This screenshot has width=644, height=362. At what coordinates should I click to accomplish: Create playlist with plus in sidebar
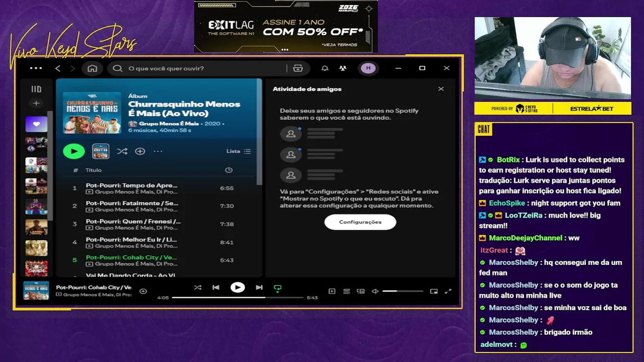(36, 103)
